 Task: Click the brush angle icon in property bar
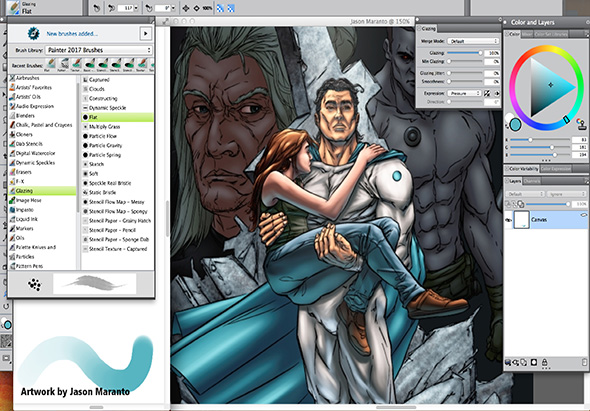[149, 8]
